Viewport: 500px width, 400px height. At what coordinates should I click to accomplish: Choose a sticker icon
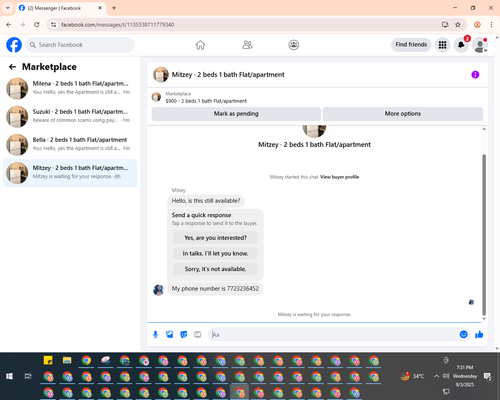184,334
